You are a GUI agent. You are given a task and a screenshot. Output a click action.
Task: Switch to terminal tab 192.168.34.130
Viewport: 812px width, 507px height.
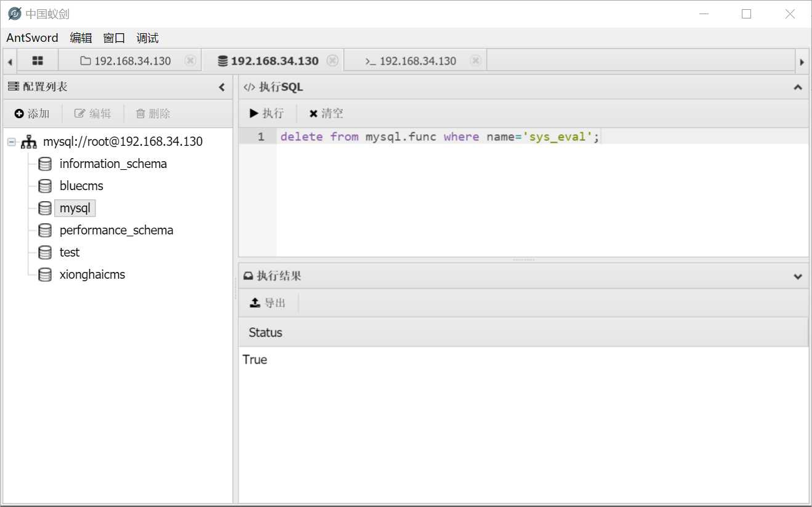[x=411, y=61]
